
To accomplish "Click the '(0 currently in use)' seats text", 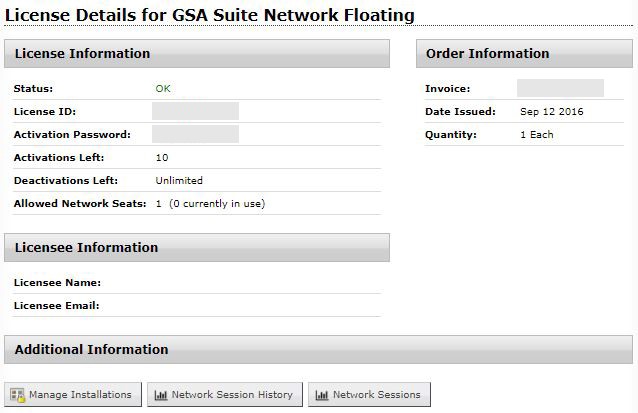I will click(217, 203).
